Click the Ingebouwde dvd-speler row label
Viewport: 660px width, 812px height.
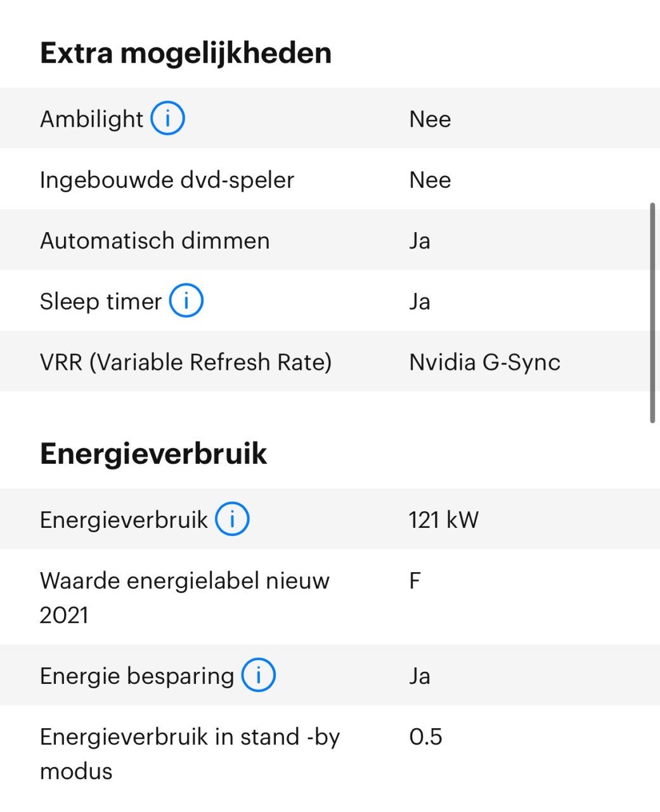pyautogui.click(x=167, y=180)
